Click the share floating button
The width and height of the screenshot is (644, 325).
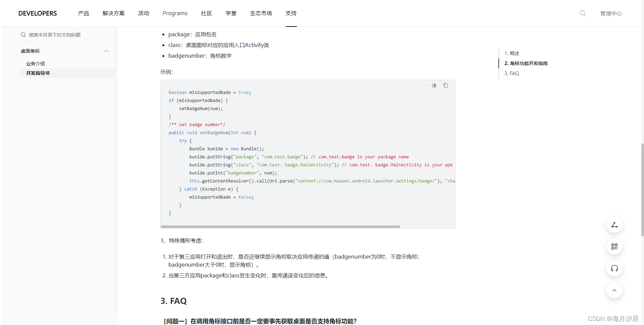click(614, 225)
